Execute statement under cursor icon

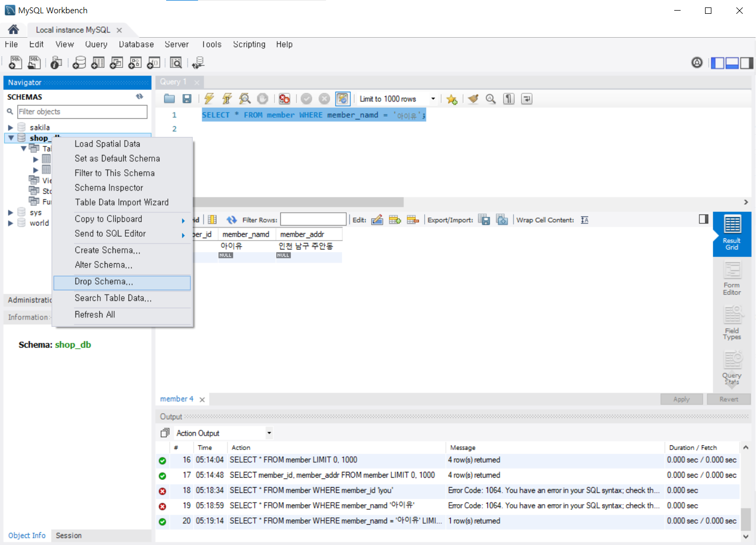coord(227,99)
